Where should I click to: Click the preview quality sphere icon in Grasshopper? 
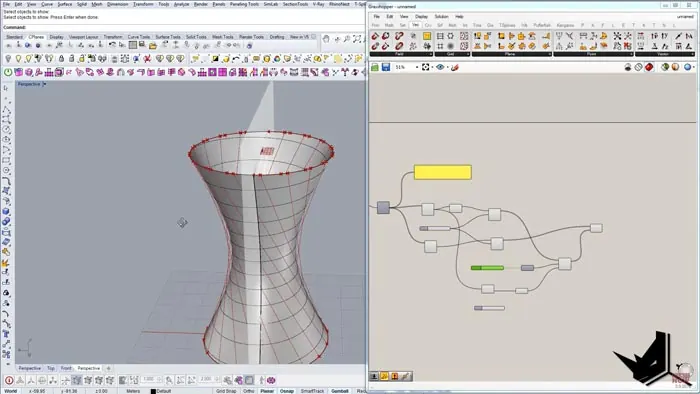688,67
